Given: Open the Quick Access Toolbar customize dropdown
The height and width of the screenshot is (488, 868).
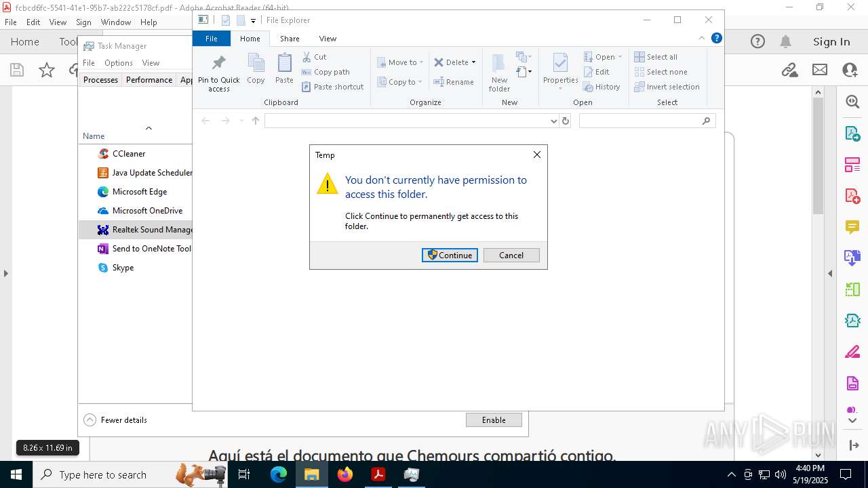Looking at the screenshot, I should point(253,20).
